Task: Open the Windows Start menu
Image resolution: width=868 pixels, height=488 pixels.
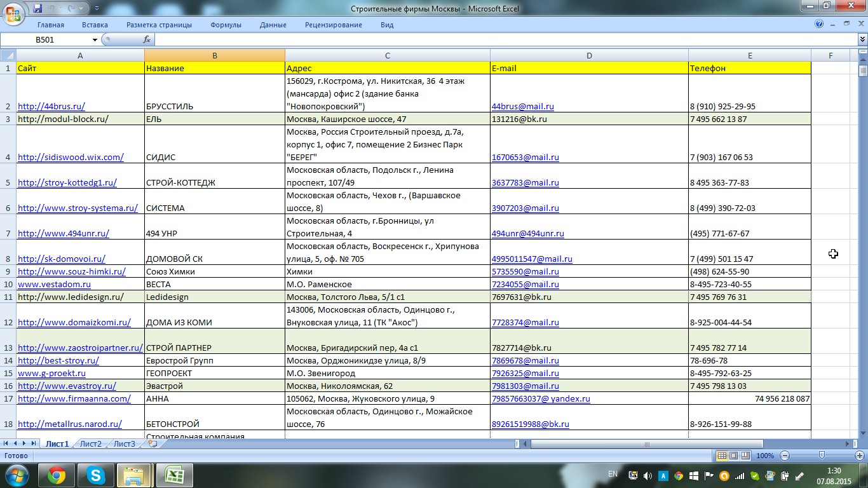Action: click(x=17, y=475)
